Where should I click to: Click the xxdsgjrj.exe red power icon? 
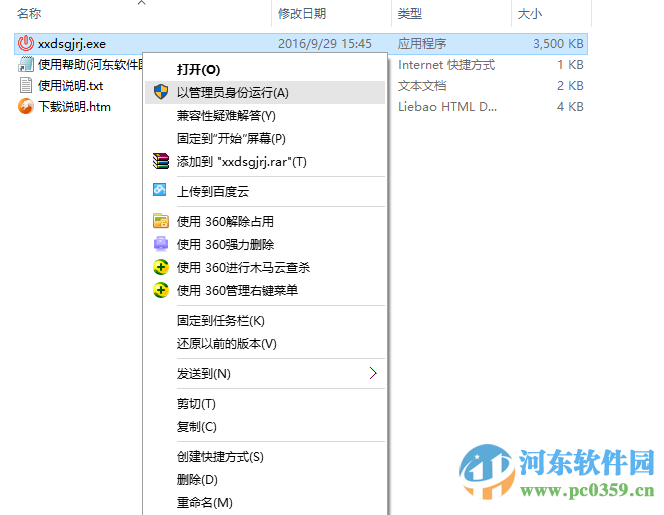[x=26, y=43]
